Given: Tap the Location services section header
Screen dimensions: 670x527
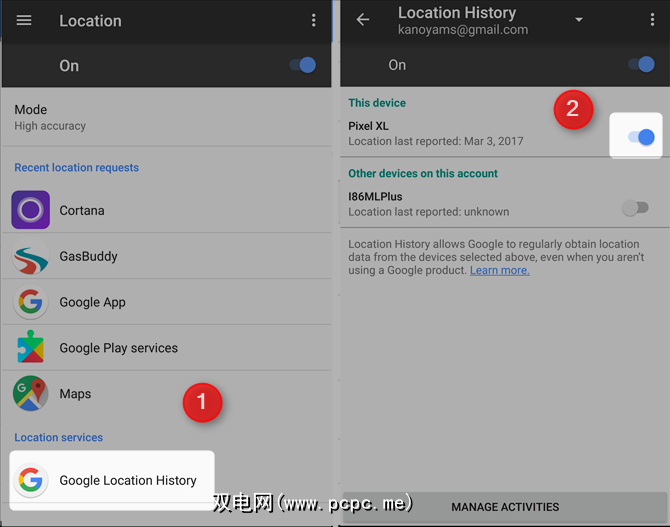Looking at the screenshot, I should [x=59, y=437].
